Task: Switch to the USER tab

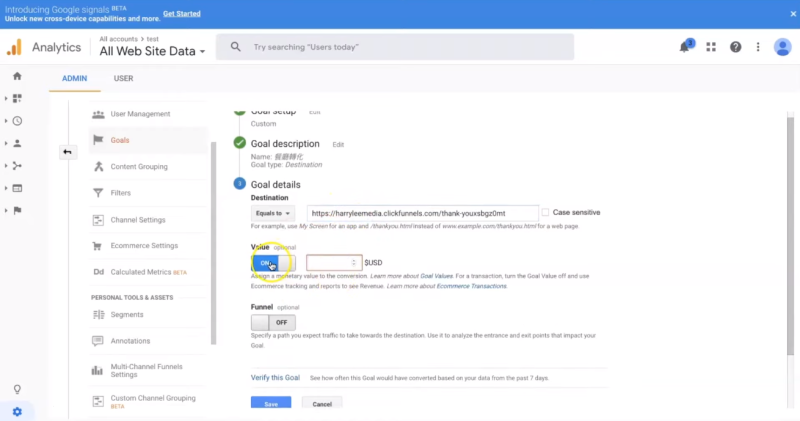Action: click(x=124, y=78)
